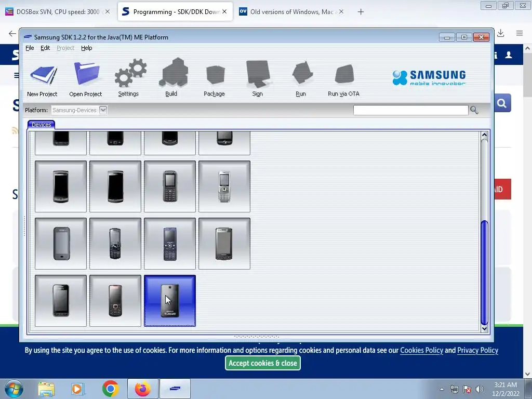Select the blue slider phone device thumbnail
The height and width of the screenshot is (399, 532).
tap(170, 244)
